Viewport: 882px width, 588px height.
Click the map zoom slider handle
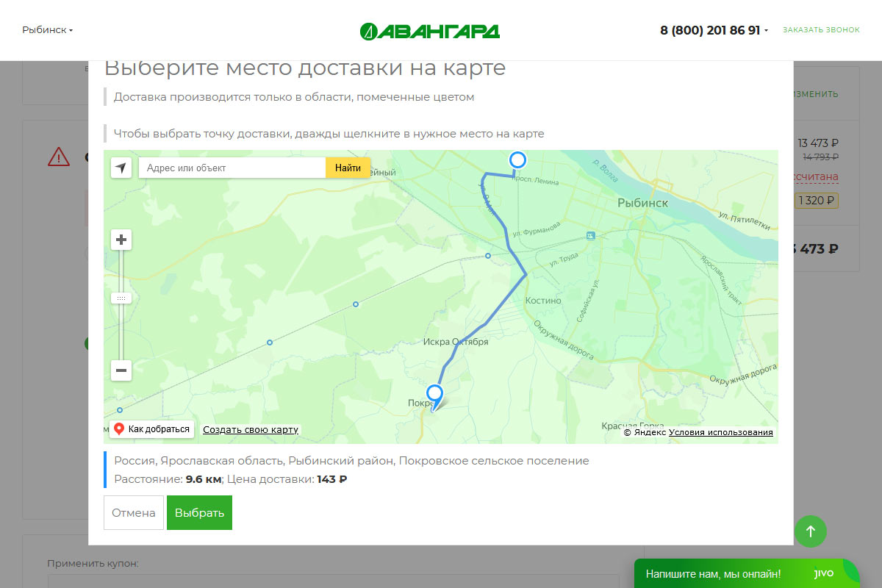click(121, 298)
